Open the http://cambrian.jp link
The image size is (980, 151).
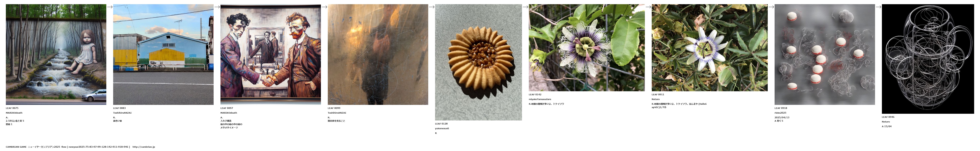pos(143,147)
